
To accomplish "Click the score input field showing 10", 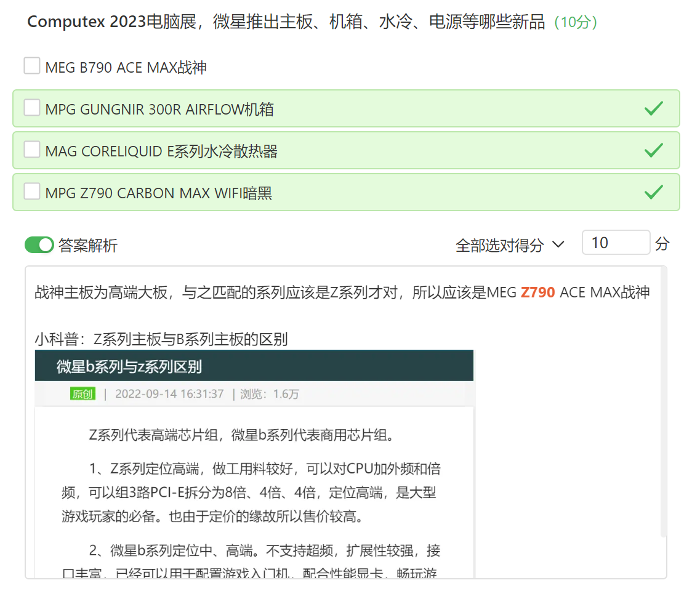I will tap(615, 243).
